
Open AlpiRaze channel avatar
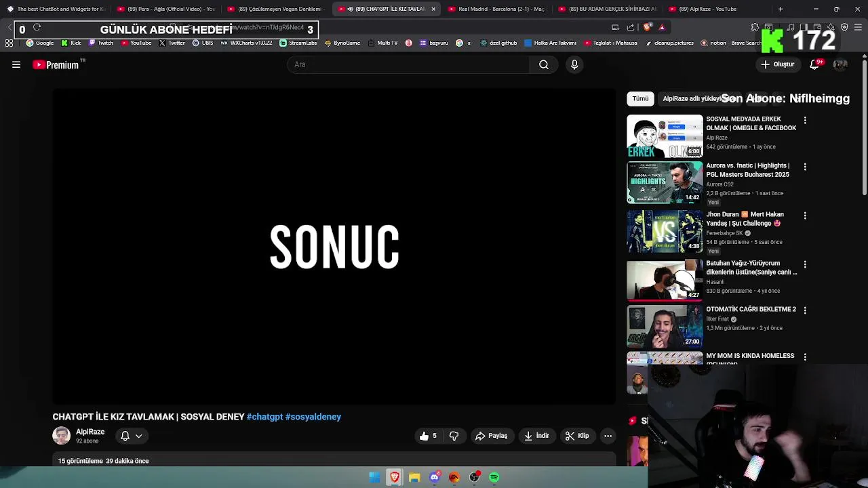(x=61, y=436)
